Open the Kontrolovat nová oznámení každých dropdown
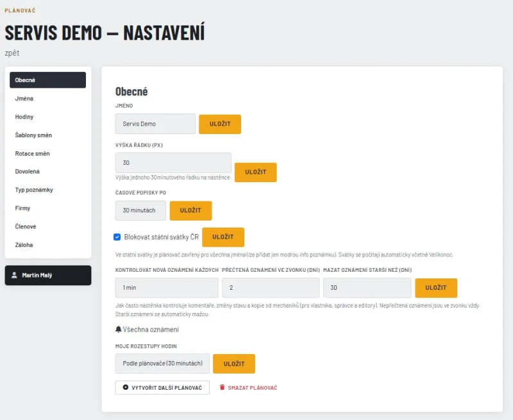 pos(167,288)
